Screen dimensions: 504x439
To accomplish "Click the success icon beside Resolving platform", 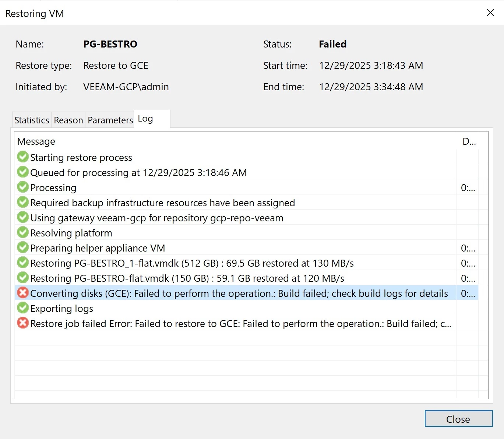I will click(23, 232).
